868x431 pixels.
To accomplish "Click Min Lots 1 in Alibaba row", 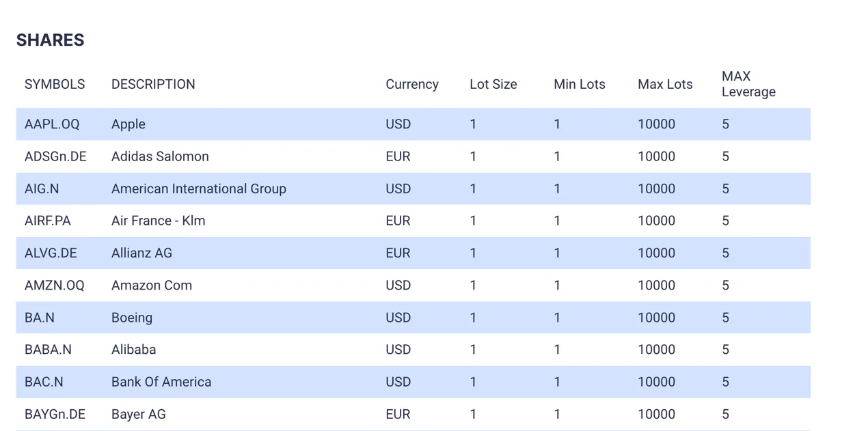I will click(x=557, y=350).
